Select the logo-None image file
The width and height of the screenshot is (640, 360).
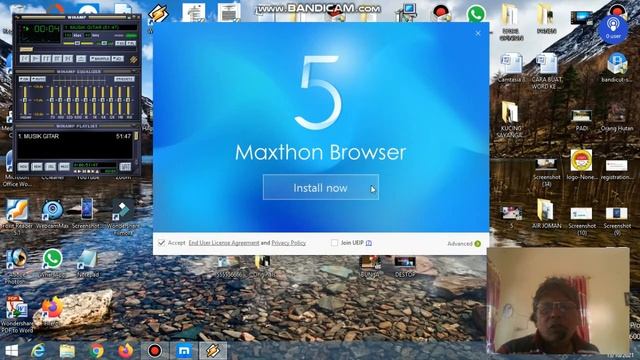(x=581, y=164)
